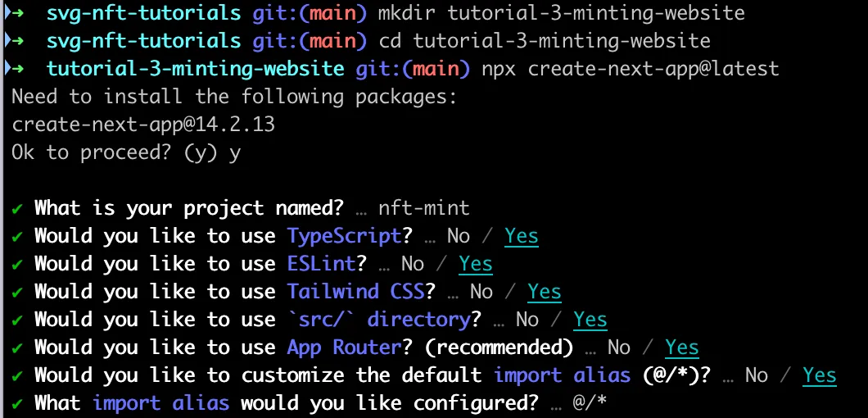Click the green checkmark beside the ESLint question
Image resolution: width=868 pixels, height=418 pixels.
click(17, 265)
